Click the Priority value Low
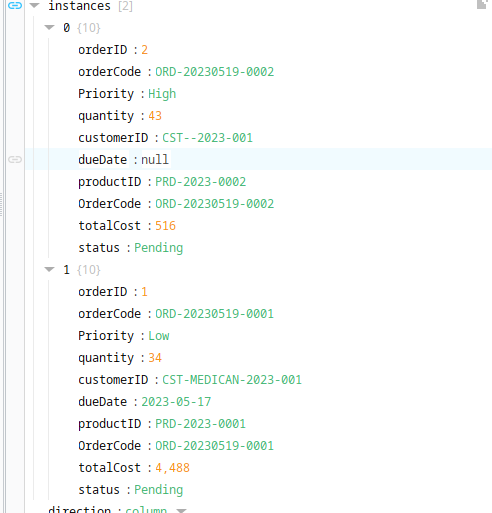This screenshot has height=513, width=492. [x=159, y=336]
